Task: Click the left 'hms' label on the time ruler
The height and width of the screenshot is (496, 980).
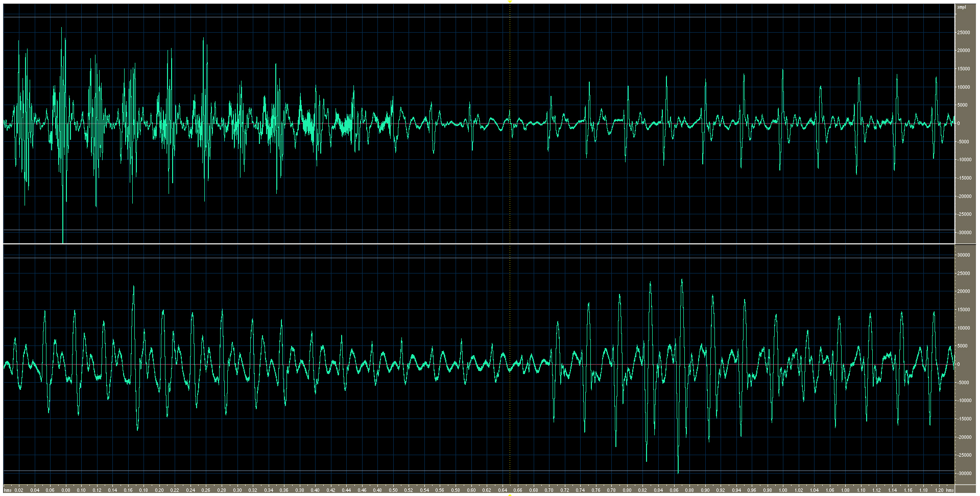Action: click(x=8, y=490)
